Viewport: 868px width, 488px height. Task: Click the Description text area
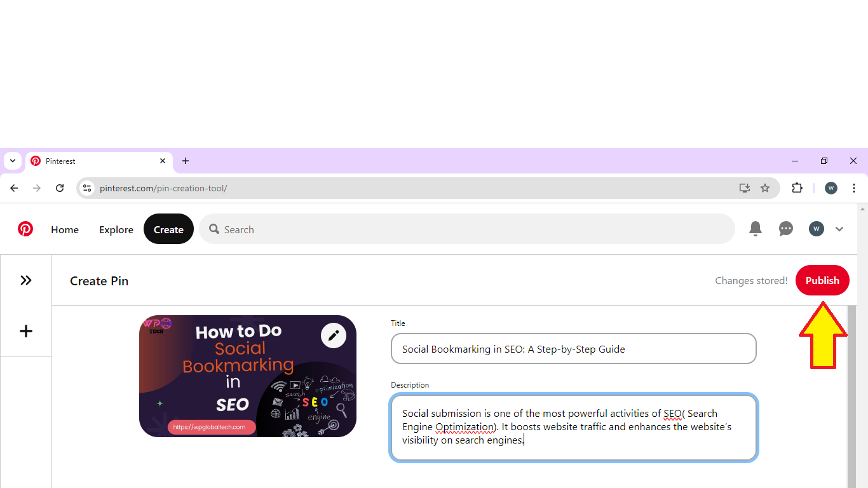point(574,428)
